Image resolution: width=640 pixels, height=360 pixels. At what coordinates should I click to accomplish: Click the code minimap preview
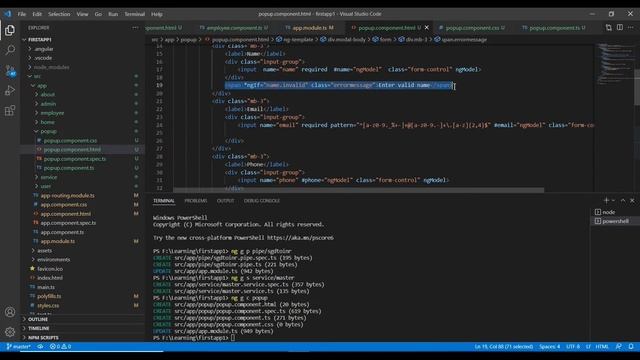(x=614, y=63)
